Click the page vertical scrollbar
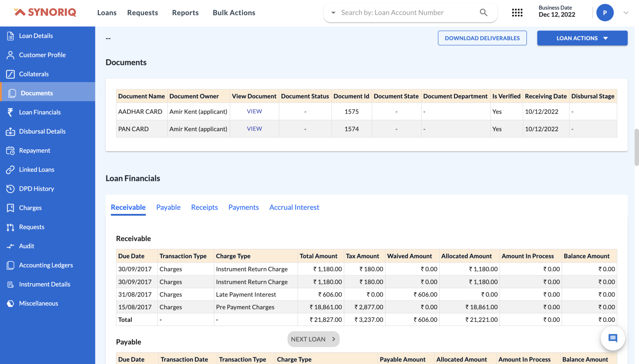Screen dimensions: 639x364 coord(636,147)
